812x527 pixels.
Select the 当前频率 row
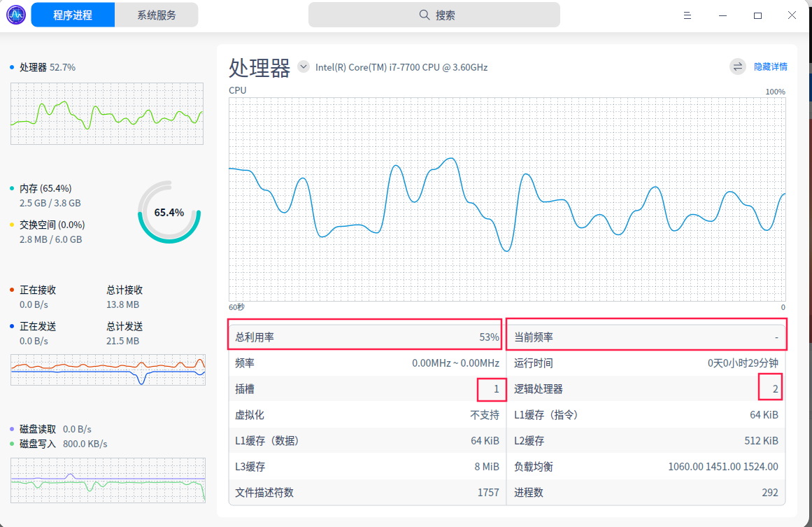tap(647, 337)
